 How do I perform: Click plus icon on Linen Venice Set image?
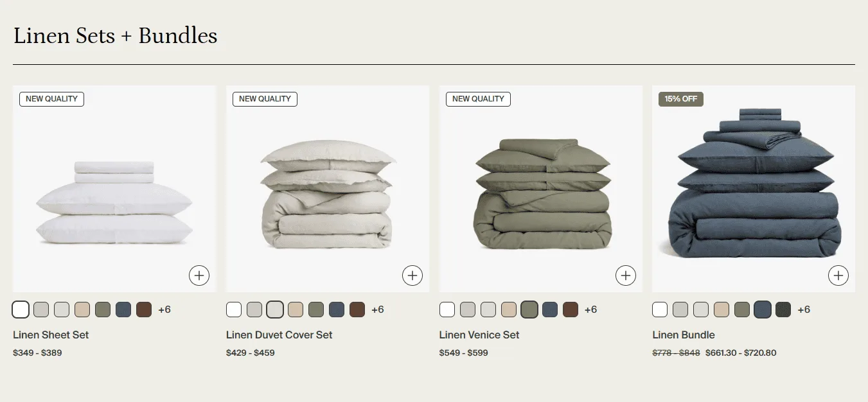coord(626,276)
